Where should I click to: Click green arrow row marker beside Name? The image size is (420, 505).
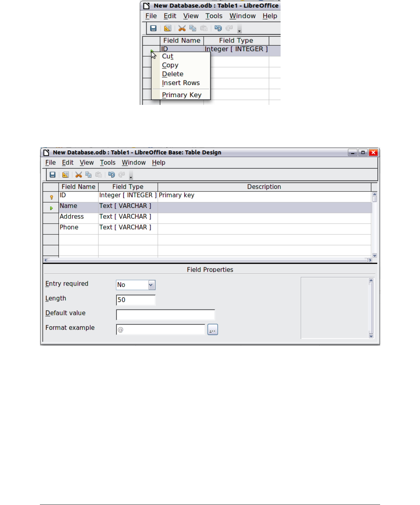(51, 208)
